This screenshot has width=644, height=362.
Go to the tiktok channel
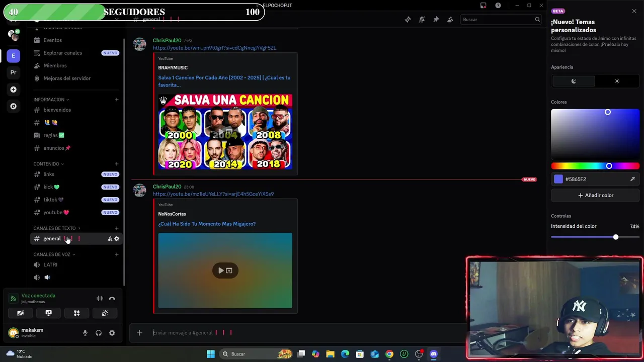[76, 200]
